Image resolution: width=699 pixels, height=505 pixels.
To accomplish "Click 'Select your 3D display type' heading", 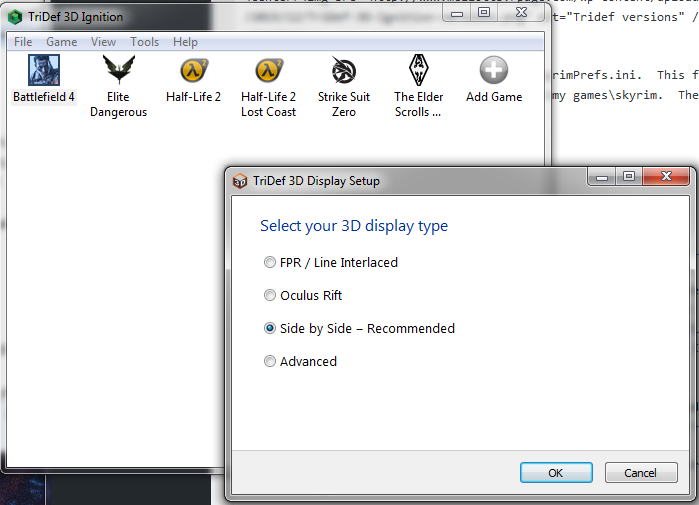I will coord(354,226).
